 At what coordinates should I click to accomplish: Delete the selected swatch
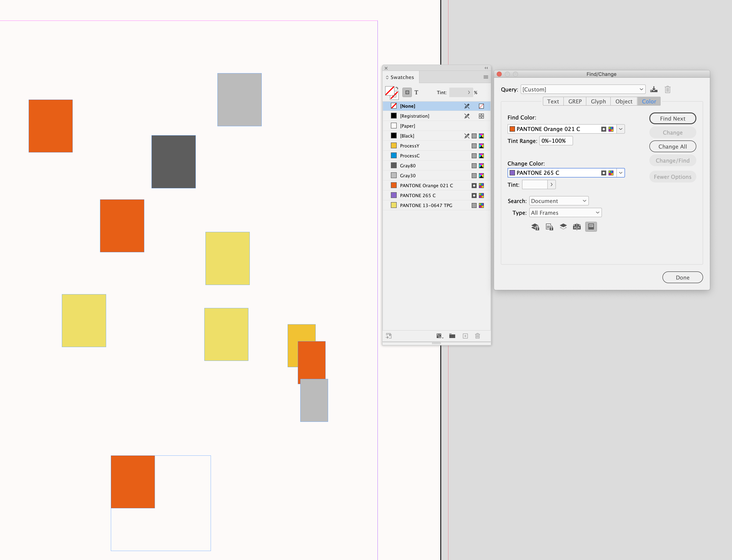pos(478,336)
